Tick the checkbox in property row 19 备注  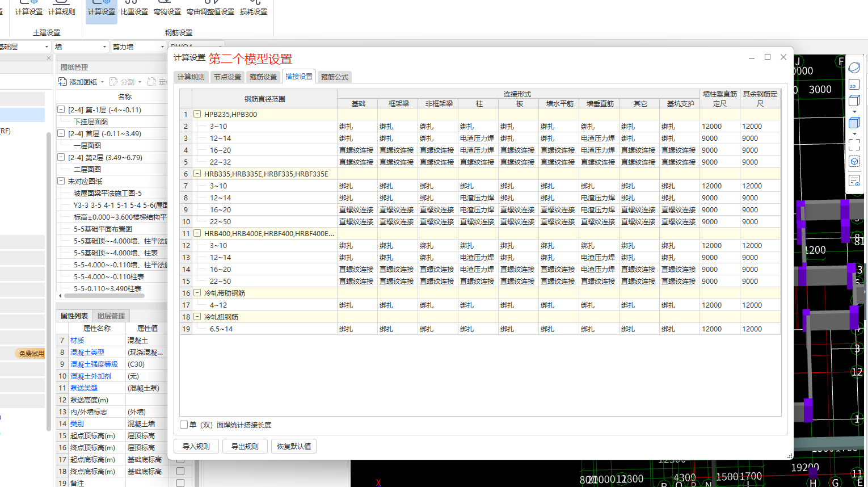pos(180,483)
